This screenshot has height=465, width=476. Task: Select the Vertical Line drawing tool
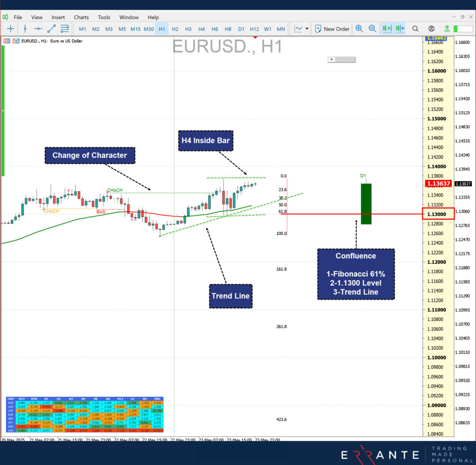pyautogui.click(x=25, y=29)
